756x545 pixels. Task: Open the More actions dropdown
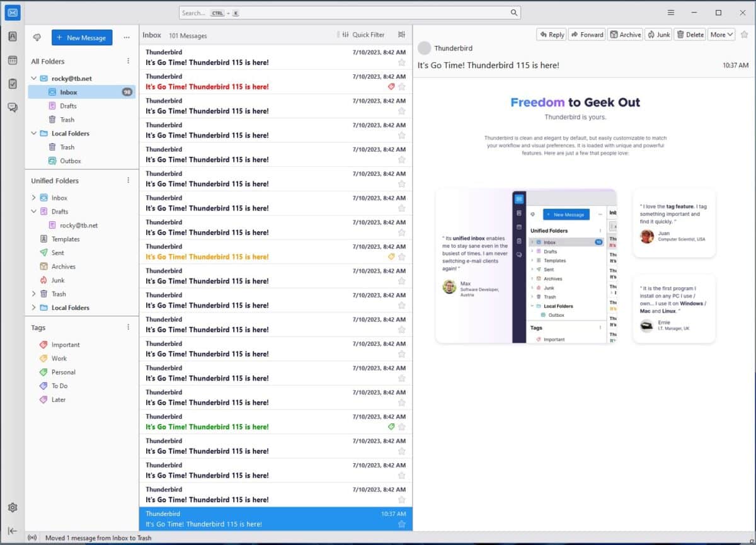tap(721, 34)
